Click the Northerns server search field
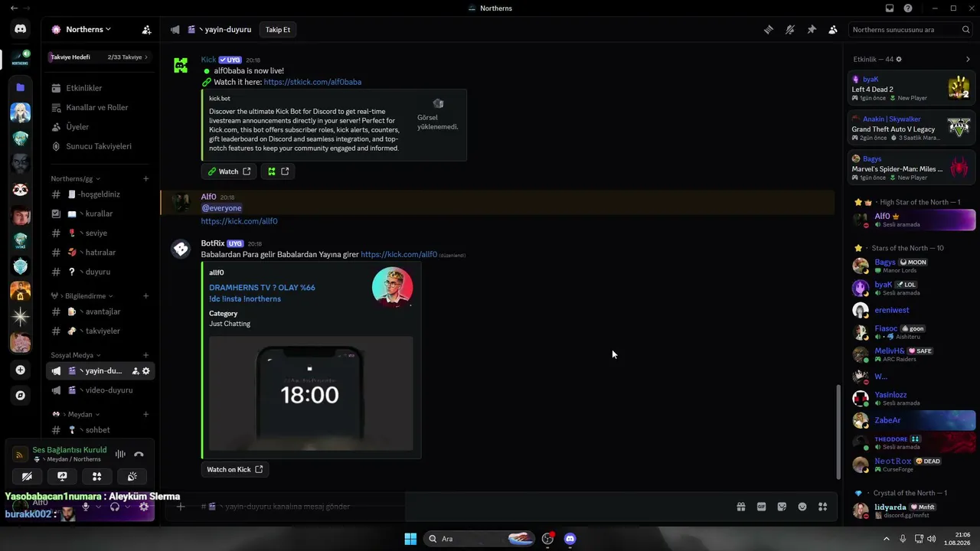This screenshot has width=980, height=551. (911, 30)
